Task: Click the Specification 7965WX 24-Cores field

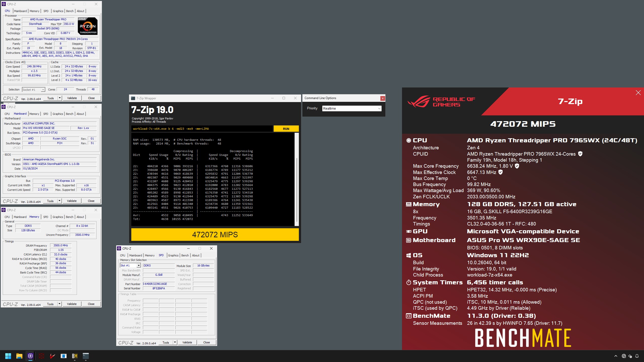Action: coord(60,39)
